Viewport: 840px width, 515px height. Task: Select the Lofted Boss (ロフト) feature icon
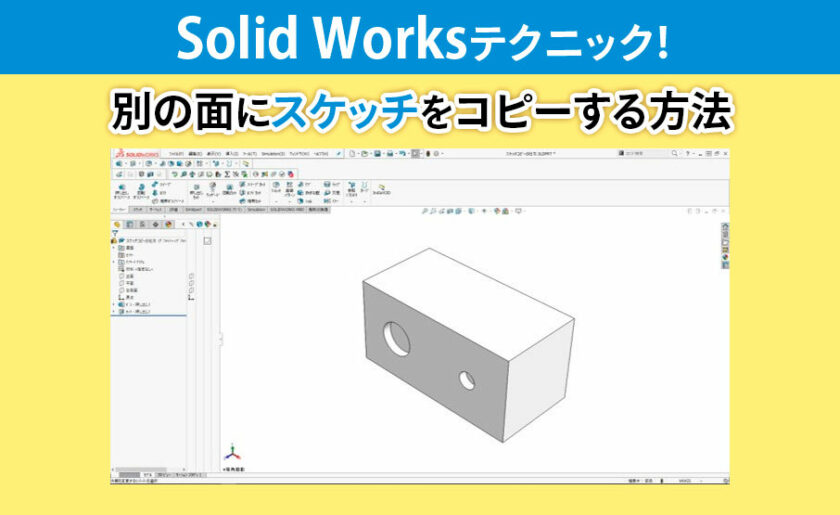(x=155, y=193)
